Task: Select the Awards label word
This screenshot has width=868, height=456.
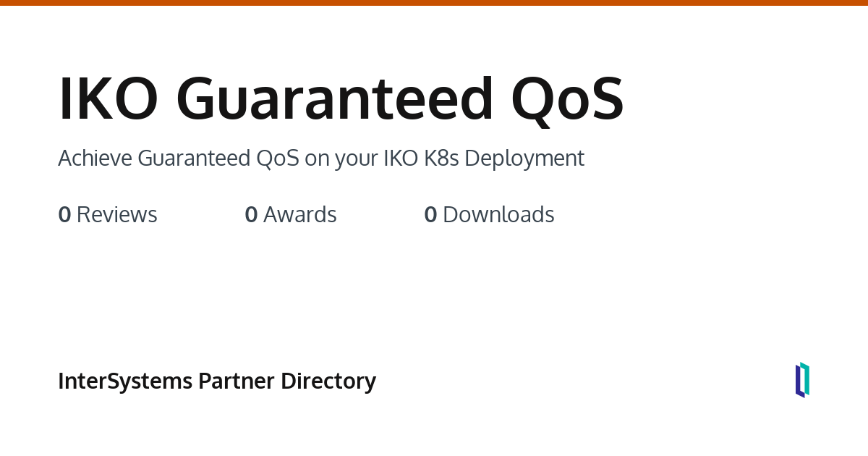Action: 300,215
